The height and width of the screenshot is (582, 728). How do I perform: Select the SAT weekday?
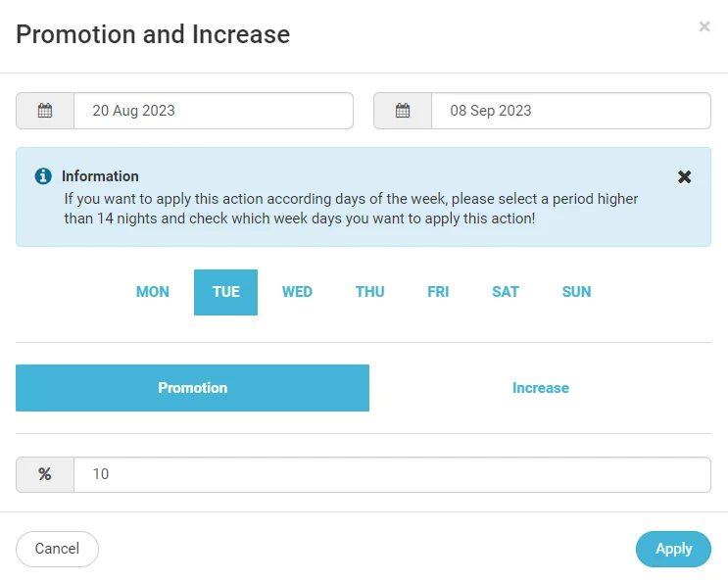click(506, 292)
